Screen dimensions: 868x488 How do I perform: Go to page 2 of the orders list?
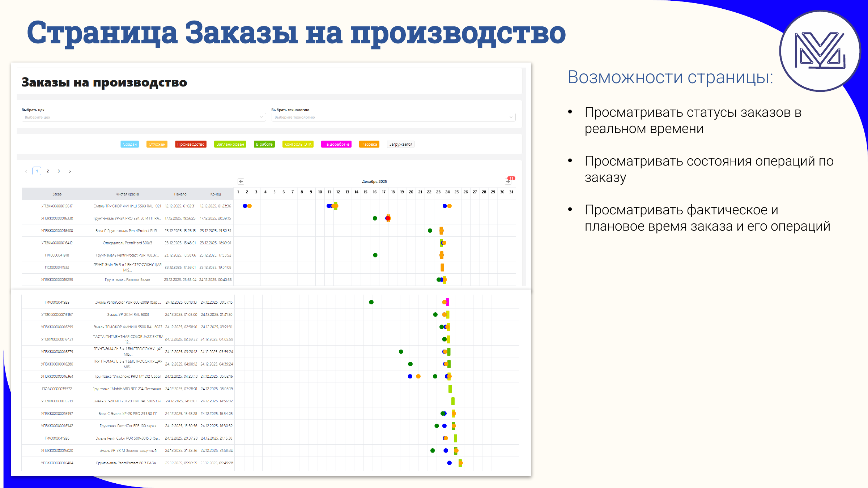47,171
